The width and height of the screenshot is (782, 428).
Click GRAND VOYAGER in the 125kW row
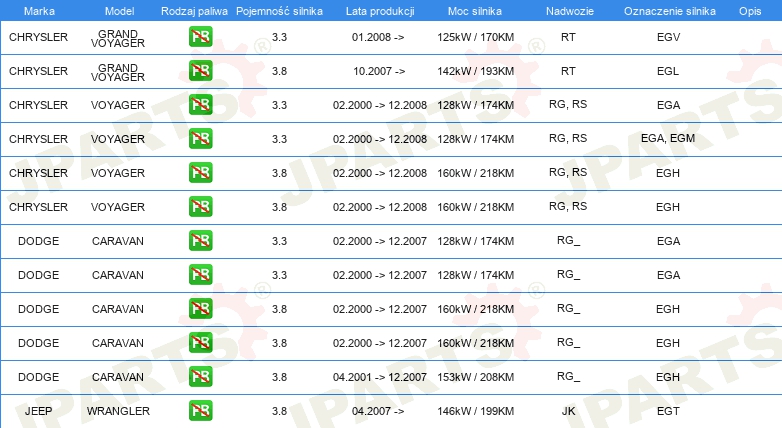pos(118,38)
